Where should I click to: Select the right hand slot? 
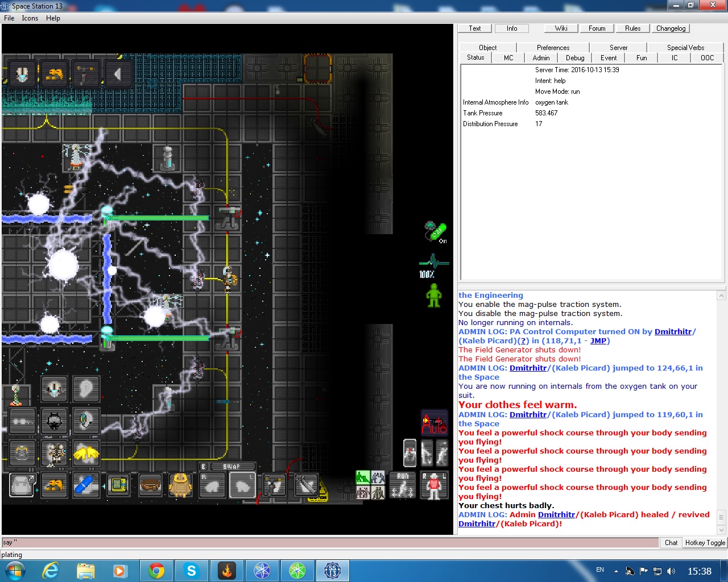213,485
